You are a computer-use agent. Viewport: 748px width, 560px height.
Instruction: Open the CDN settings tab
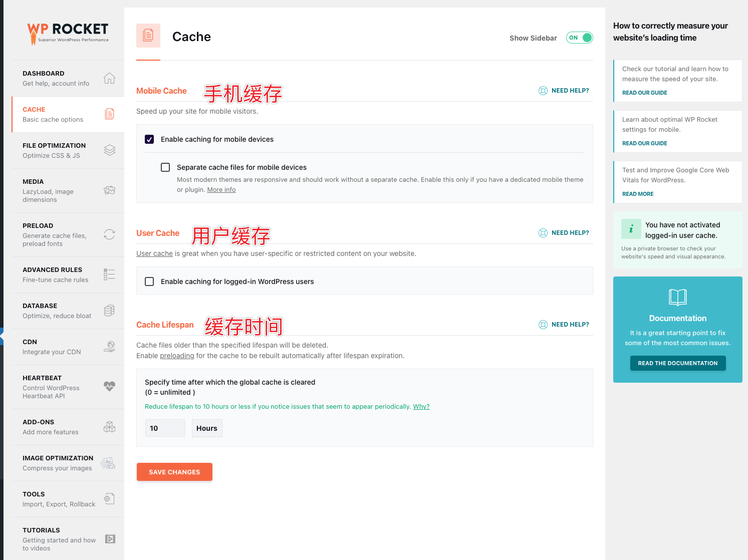click(x=68, y=347)
